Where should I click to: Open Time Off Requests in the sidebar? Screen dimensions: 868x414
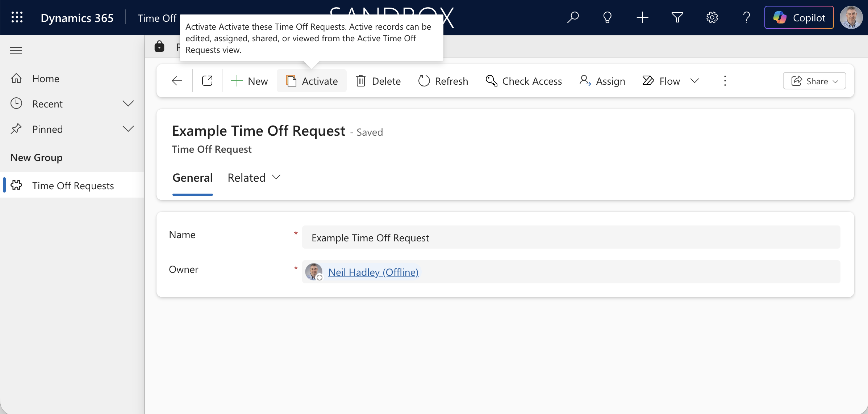click(72, 185)
